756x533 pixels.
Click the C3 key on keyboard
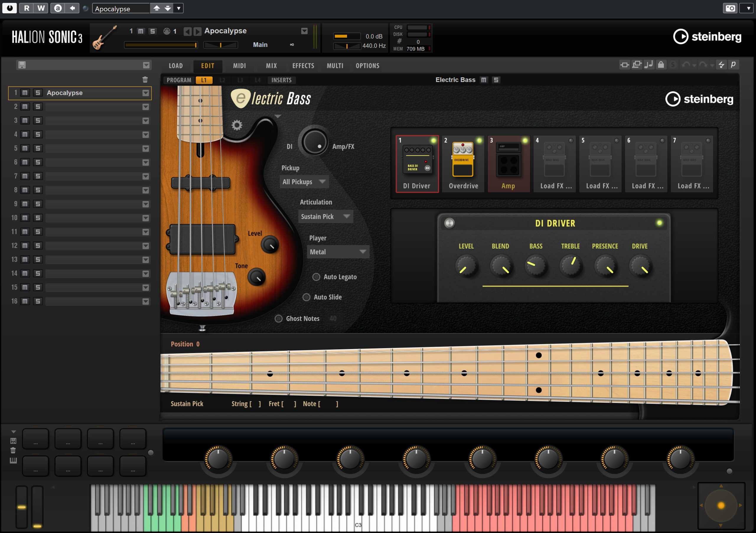(x=358, y=508)
